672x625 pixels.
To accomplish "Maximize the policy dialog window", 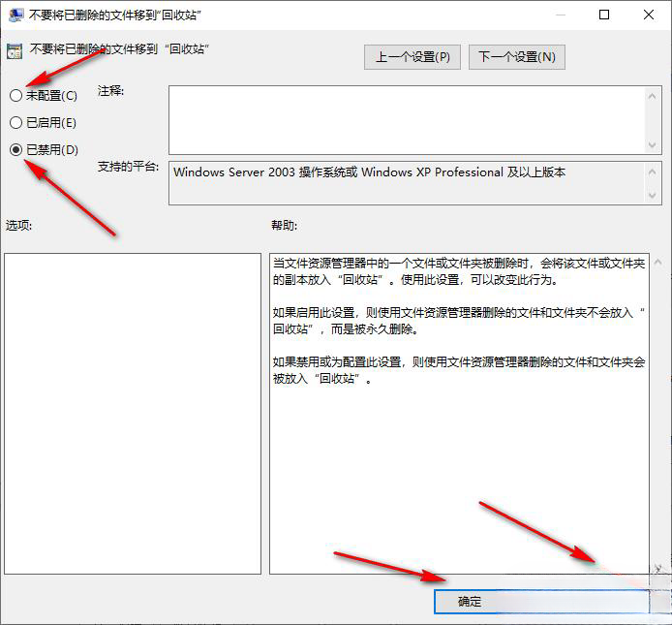I will point(604,15).
